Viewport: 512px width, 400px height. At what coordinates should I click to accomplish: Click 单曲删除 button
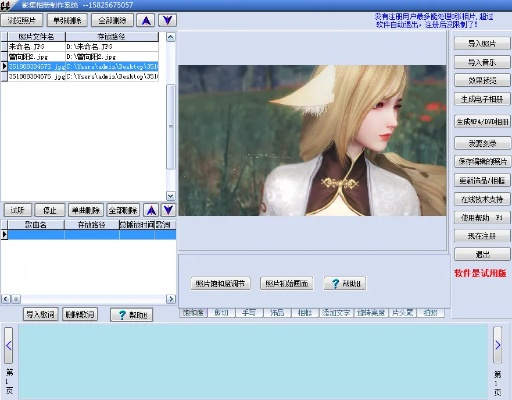(86, 210)
